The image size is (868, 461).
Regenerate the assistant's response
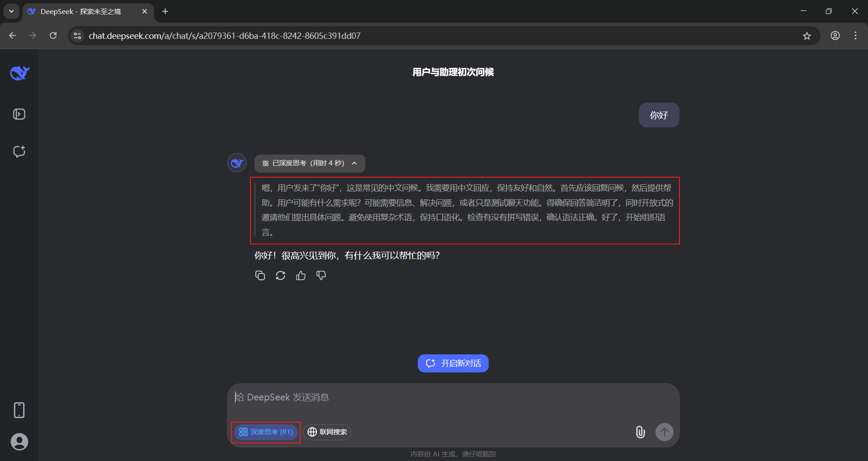[280, 275]
